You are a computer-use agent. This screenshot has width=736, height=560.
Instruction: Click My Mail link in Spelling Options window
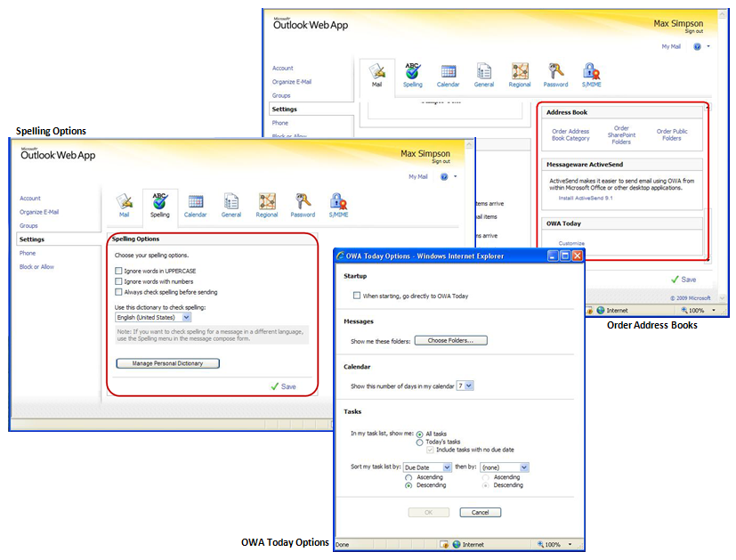pos(417,177)
